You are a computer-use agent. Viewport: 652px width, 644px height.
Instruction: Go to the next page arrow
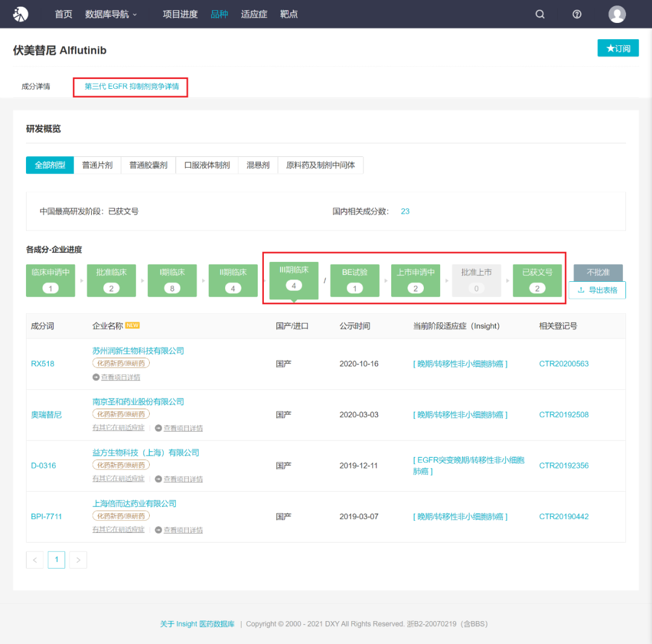(x=78, y=560)
